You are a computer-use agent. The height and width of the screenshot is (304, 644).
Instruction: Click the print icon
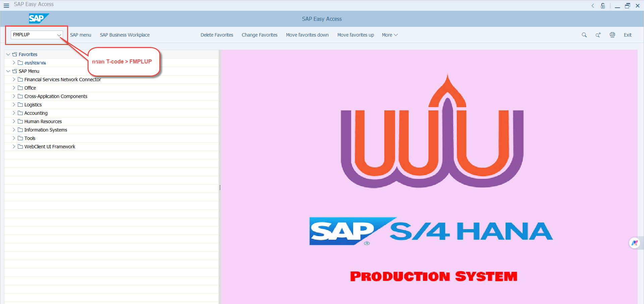(x=612, y=35)
